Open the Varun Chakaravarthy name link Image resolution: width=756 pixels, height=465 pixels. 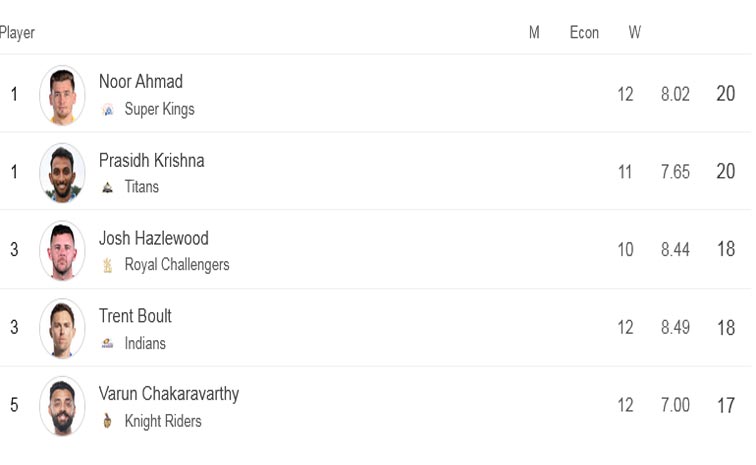pos(169,394)
